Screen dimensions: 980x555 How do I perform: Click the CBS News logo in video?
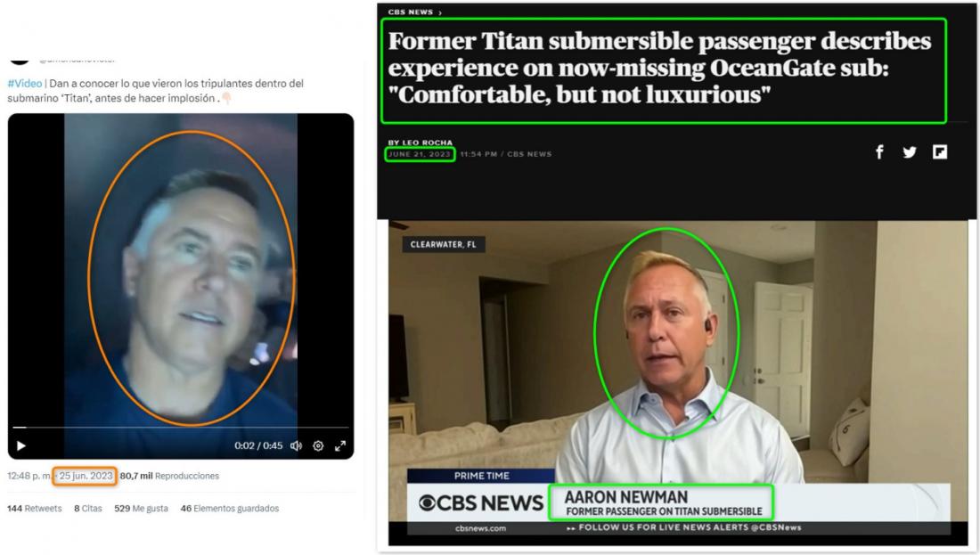(480, 503)
